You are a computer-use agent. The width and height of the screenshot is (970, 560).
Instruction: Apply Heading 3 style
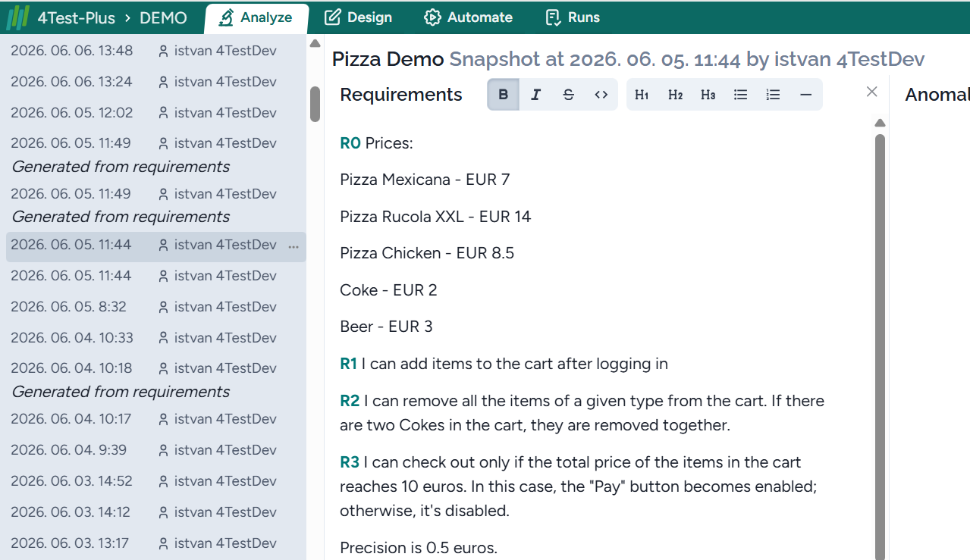pos(708,95)
